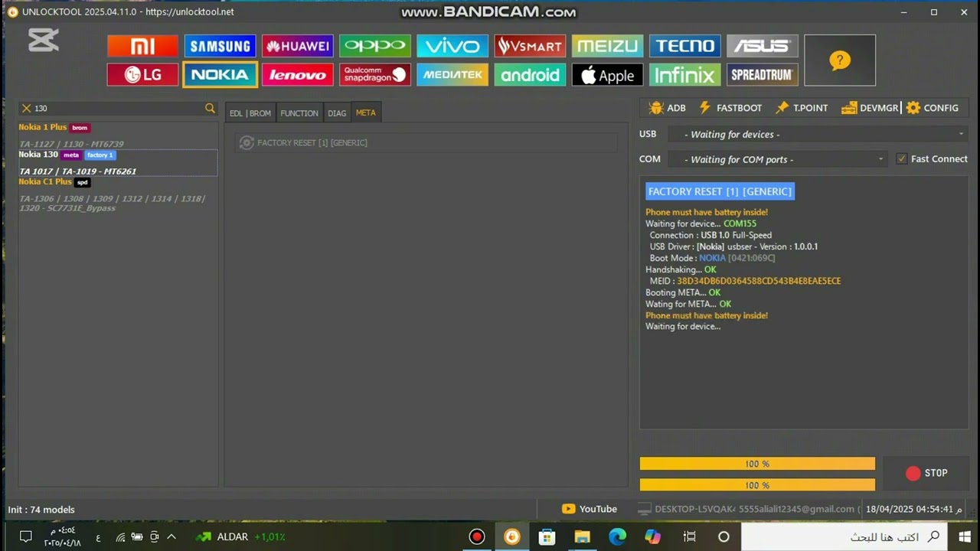The image size is (980, 551).
Task: Switch to the DIAG tab
Action: 337,113
